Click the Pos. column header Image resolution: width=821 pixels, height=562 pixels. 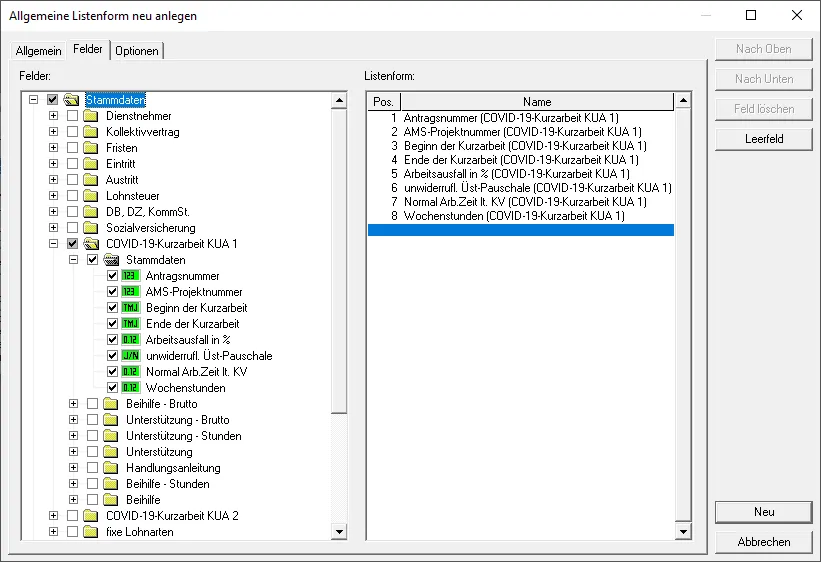point(384,102)
